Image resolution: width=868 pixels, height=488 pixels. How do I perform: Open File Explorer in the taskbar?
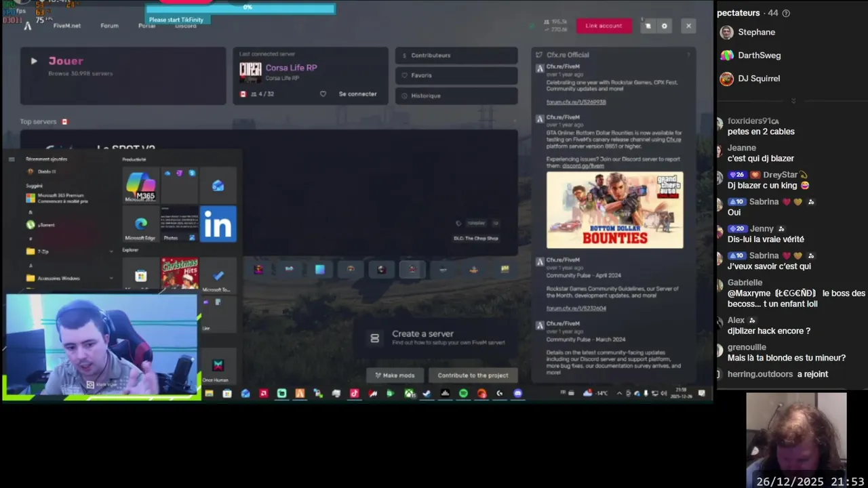point(209,393)
